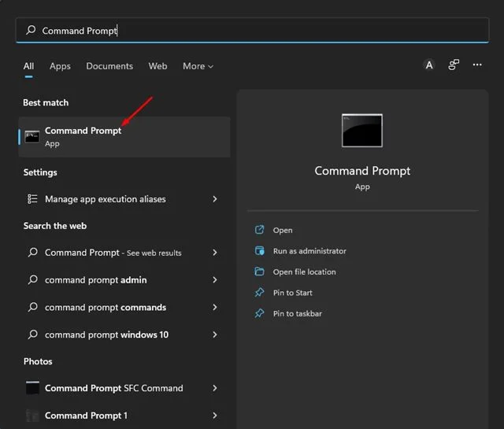
Task: Click the "Best match" heading text
Action: tap(46, 103)
